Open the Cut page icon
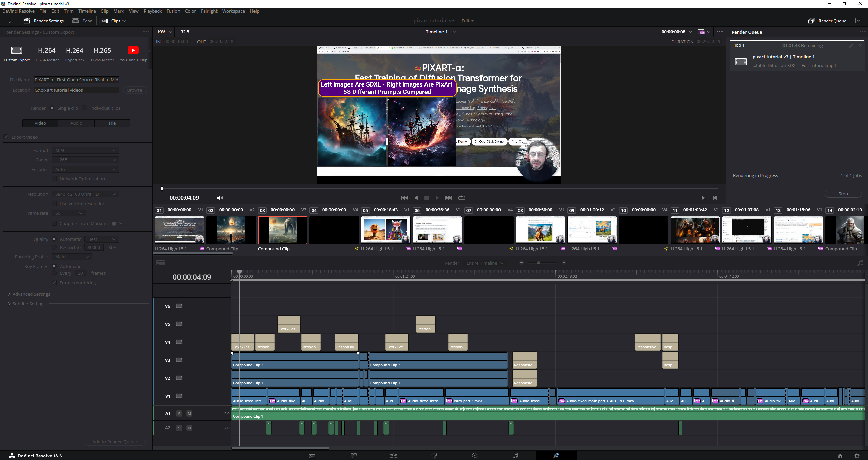Viewport: 868px width, 460px height. pos(353,455)
